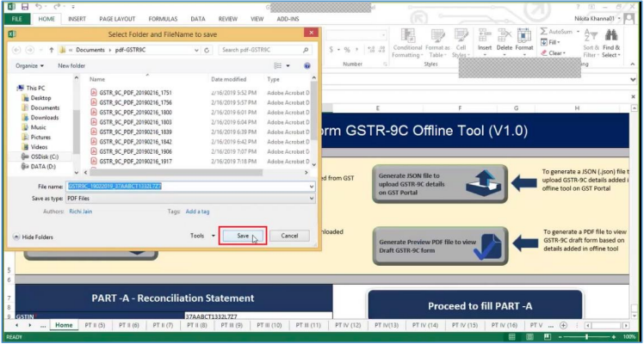Select This PC in navigation pane
The height and width of the screenshot is (344, 644).
(35, 89)
